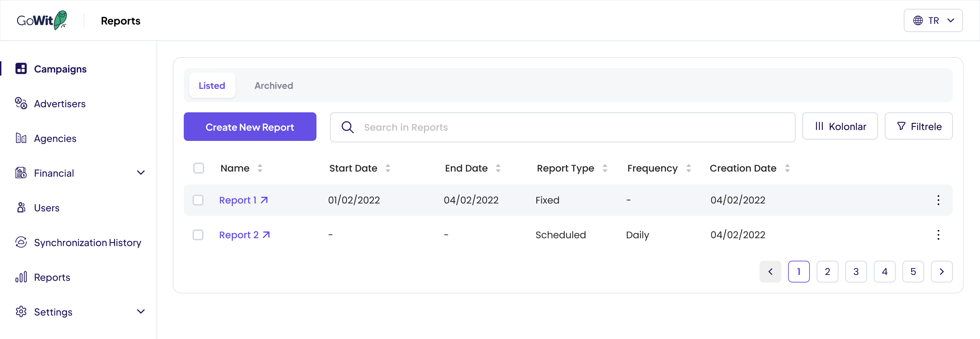The width and height of the screenshot is (980, 339).
Task: Select the Listed tab
Action: coord(212,86)
